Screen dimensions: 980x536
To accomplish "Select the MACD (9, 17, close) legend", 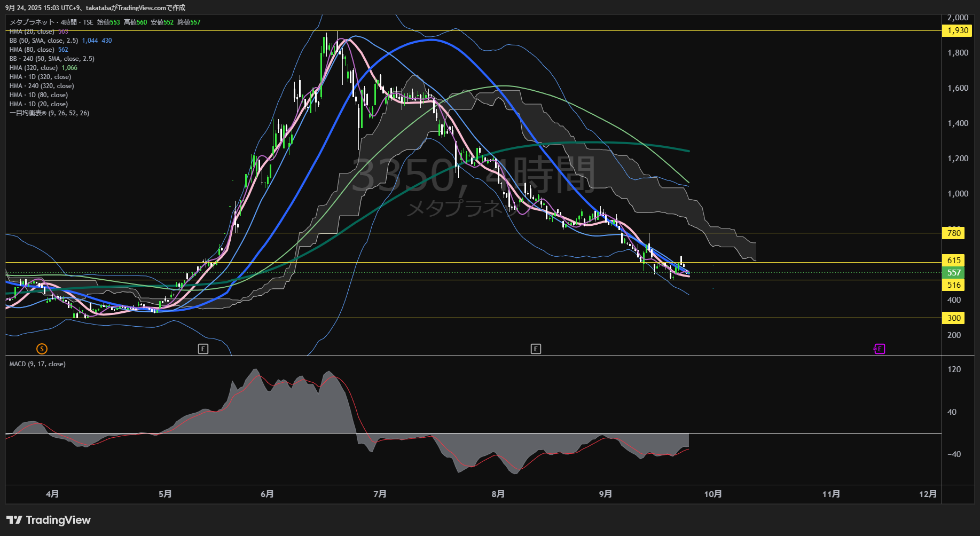I will (x=37, y=364).
